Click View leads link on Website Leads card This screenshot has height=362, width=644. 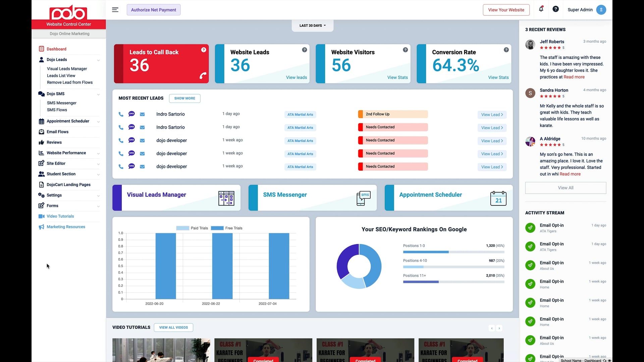point(297,77)
